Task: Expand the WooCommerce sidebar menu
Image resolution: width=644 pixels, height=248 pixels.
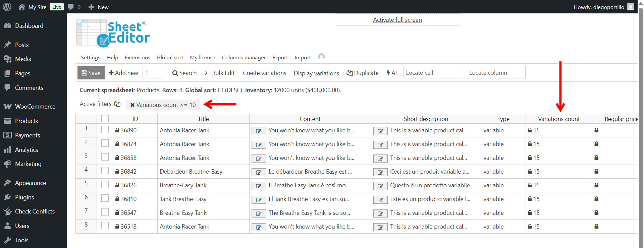Action: point(35,107)
